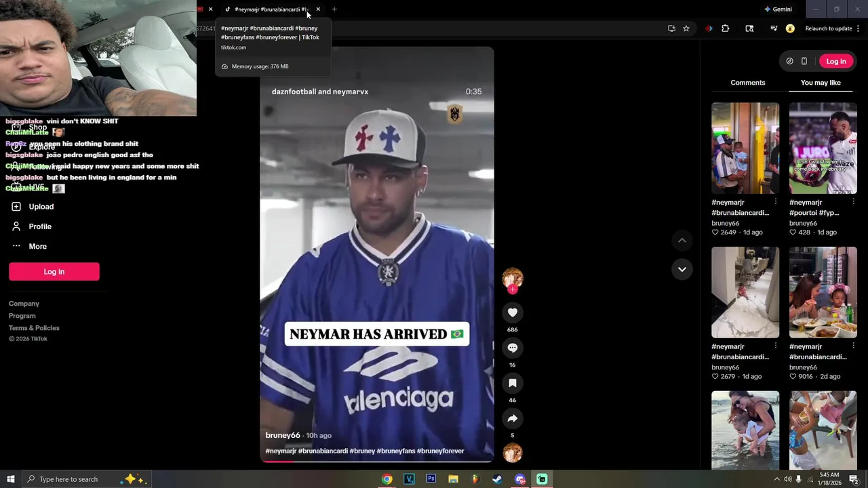Open Gemini in Chrome title bar
This screenshot has height=488, width=868.
coord(778,9)
